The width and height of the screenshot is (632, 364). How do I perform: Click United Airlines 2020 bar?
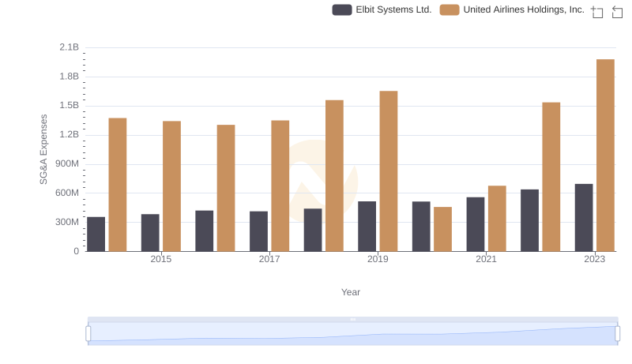click(x=443, y=229)
